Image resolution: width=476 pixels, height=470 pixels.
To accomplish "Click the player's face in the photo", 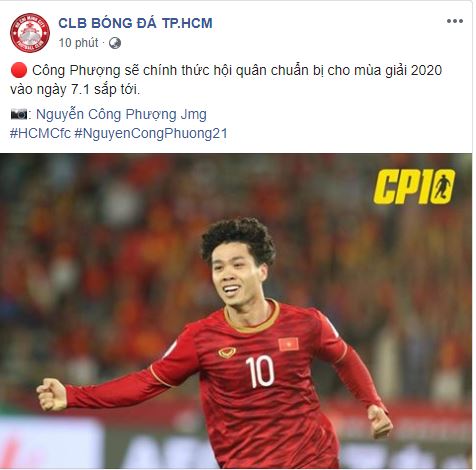I will (x=236, y=273).
